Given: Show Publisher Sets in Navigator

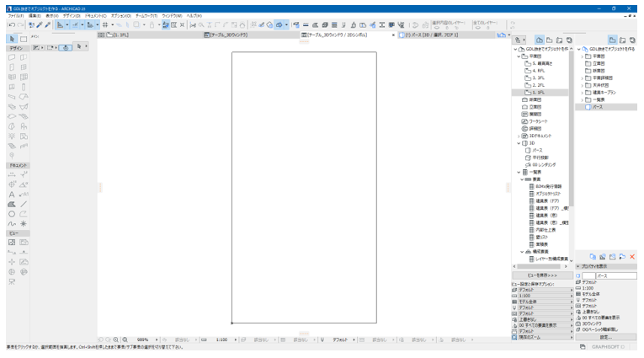Looking at the screenshot, I should point(569,40).
